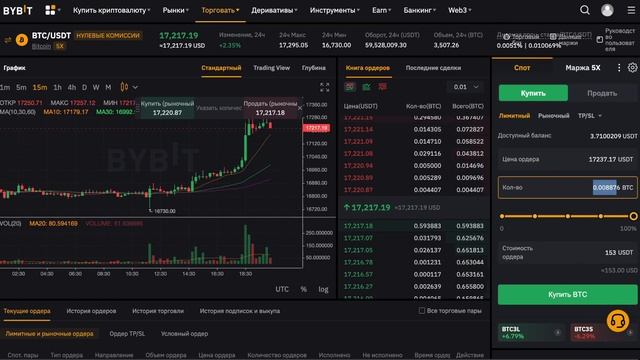Open the Derivatives dropdown menu
Screen dimensions: 640x360
[274, 10]
